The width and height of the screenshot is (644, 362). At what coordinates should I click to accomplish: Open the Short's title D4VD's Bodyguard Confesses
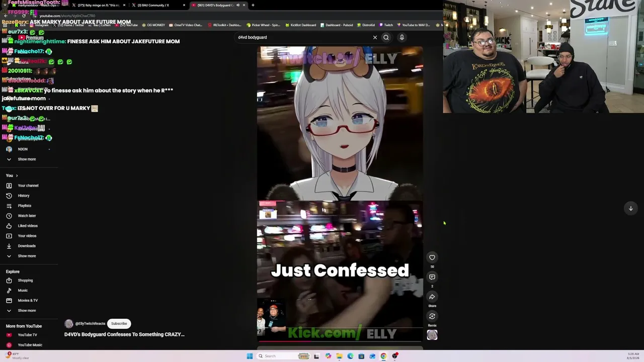point(124,334)
